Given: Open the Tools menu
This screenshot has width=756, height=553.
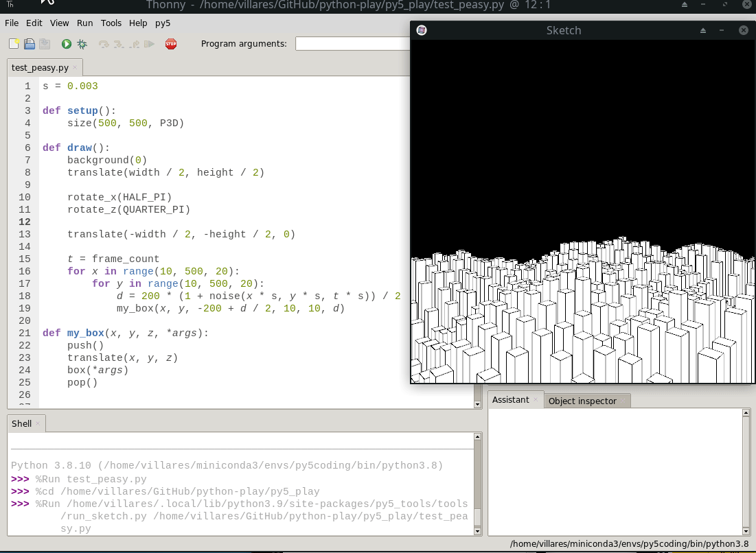Looking at the screenshot, I should [111, 23].
